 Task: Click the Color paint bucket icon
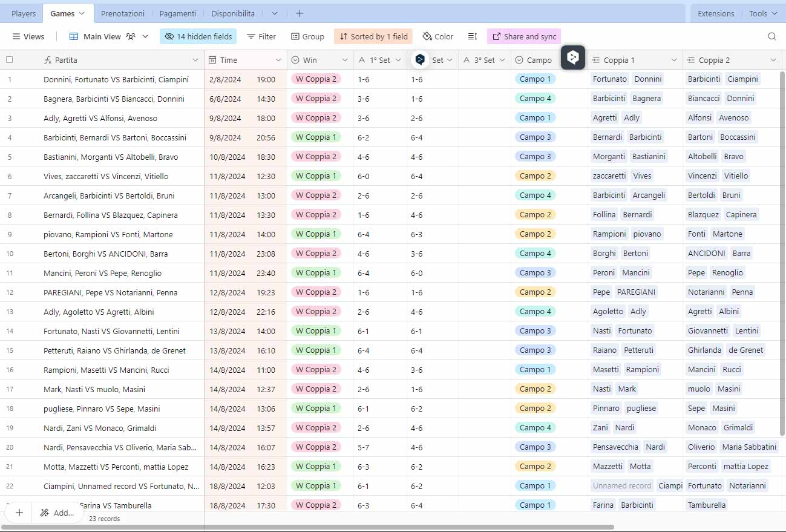click(x=427, y=36)
